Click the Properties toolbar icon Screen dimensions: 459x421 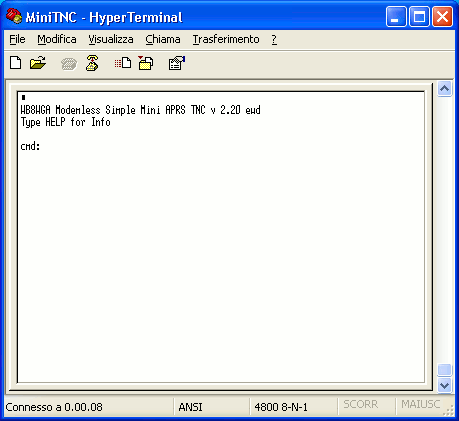176,63
